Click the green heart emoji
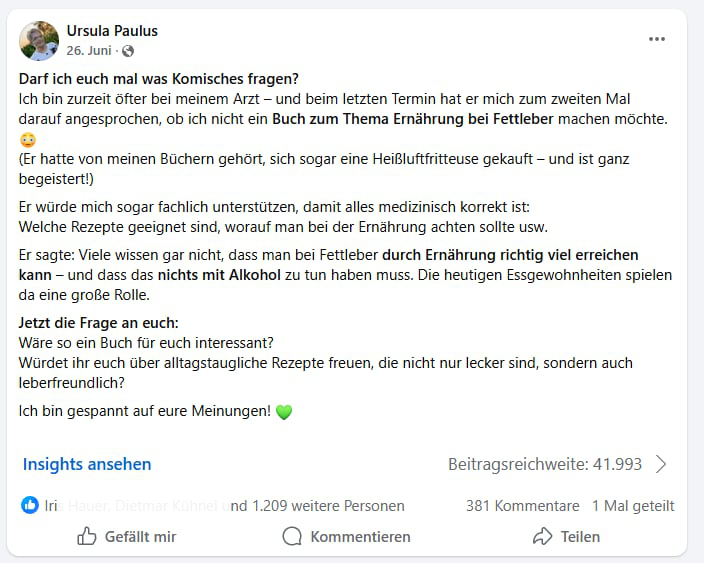This screenshot has width=704, height=563. [284, 411]
